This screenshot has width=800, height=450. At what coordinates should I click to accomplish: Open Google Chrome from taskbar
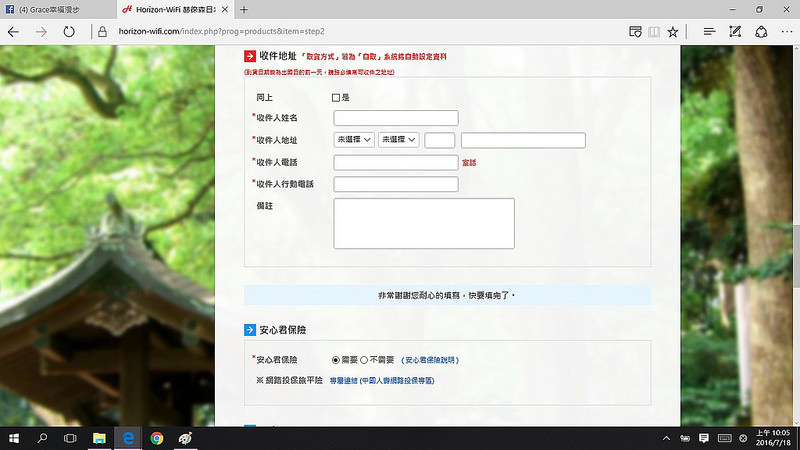[157, 438]
